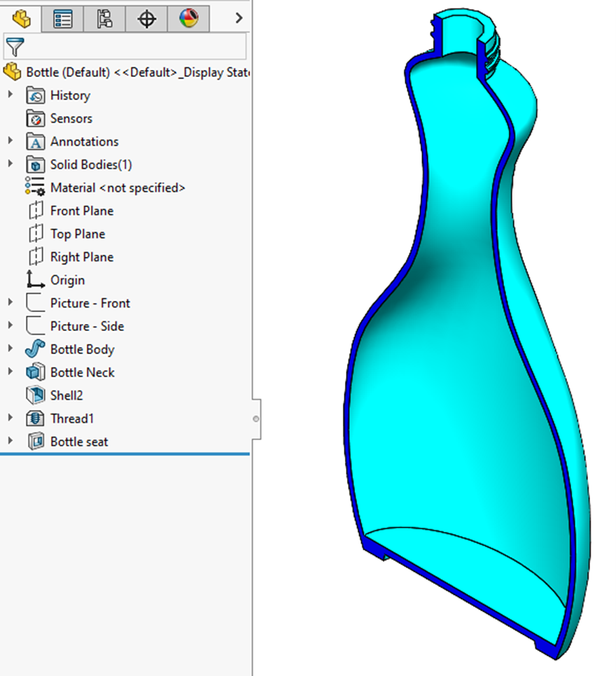The width and height of the screenshot is (616, 676).
Task: Click the panel collapse handle on divider
Action: click(256, 419)
